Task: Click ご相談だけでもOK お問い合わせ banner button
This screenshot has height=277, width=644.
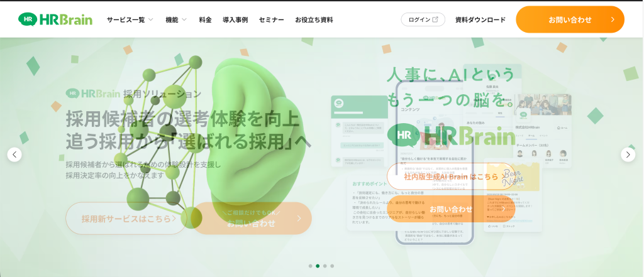Action: click(252, 219)
